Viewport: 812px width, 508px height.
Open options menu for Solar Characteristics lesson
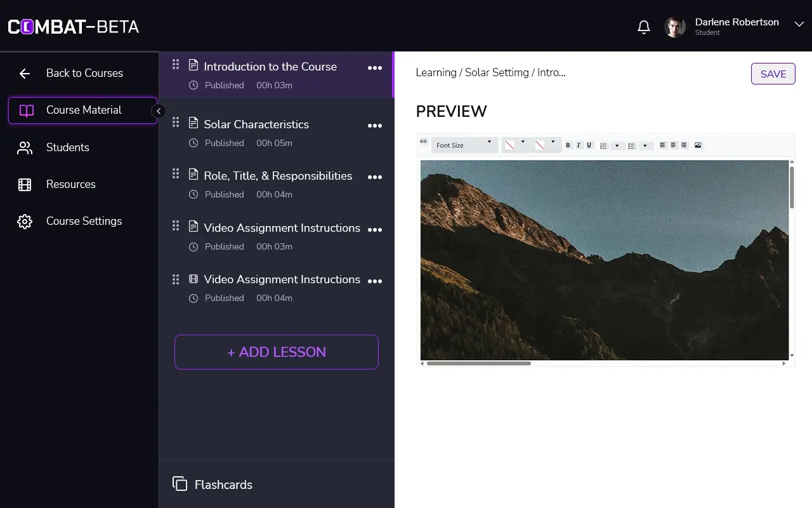pyautogui.click(x=375, y=126)
